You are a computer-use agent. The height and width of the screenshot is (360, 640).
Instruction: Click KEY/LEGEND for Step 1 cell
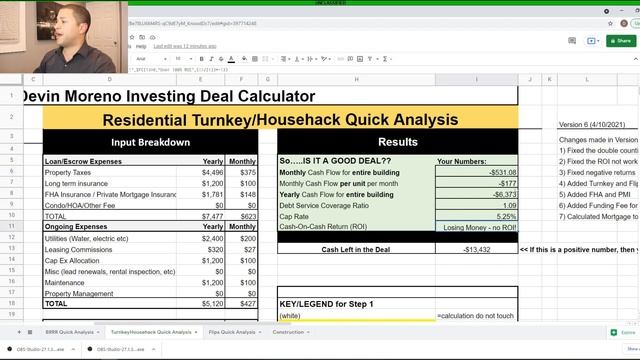tap(356, 304)
